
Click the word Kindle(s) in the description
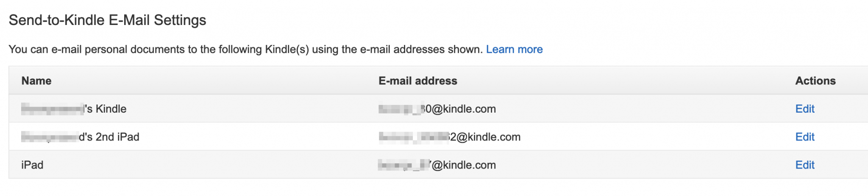pyautogui.click(x=287, y=50)
